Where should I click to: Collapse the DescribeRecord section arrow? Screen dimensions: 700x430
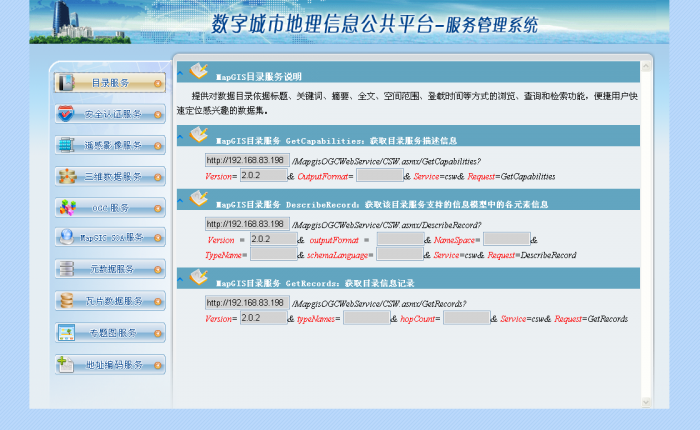180,203
